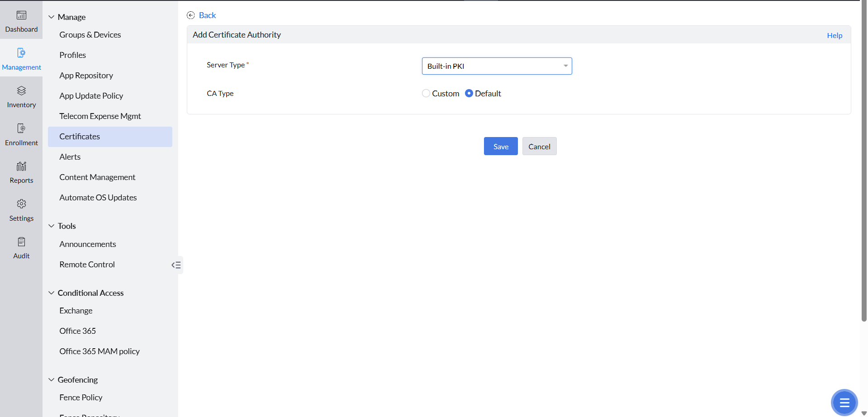Click the Audit clipboard icon
868x417 pixels.
(x=21, y=247)
